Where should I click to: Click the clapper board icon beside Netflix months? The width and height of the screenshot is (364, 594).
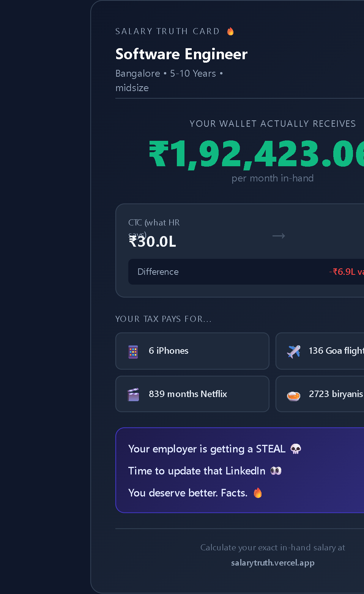click(x=133, y=394)
